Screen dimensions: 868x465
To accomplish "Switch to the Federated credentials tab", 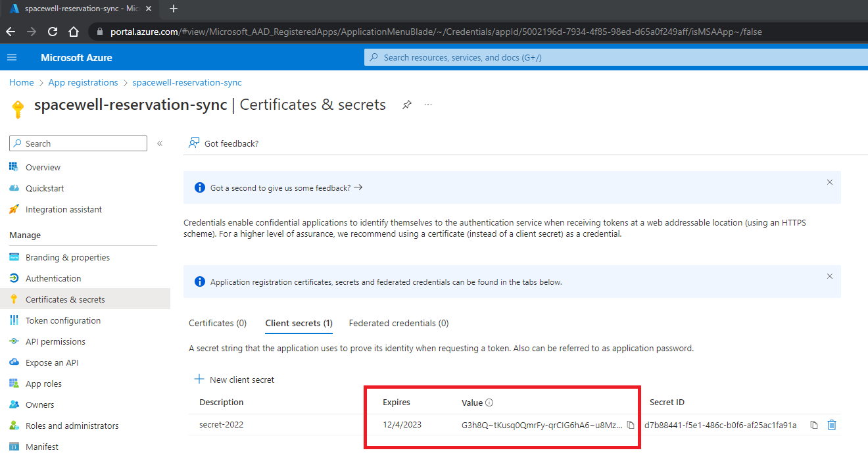I will coord(398,323).
